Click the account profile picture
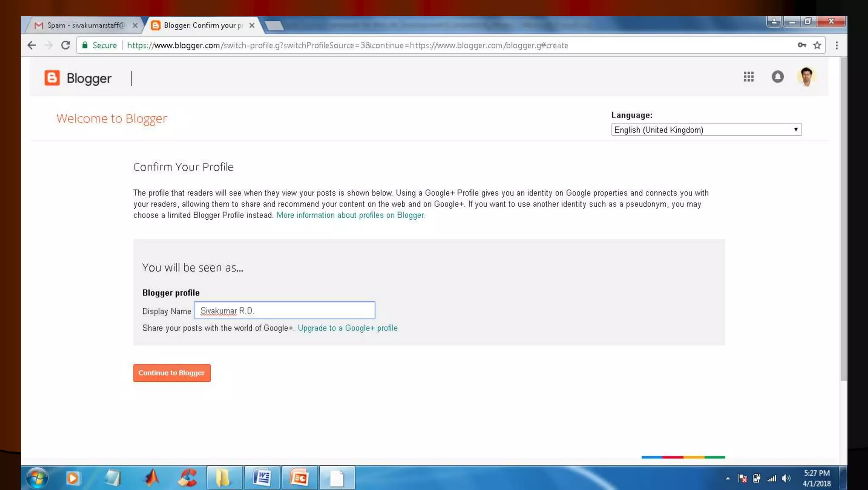The width and height of the screenshot is (868, 490). coord(806,77)
